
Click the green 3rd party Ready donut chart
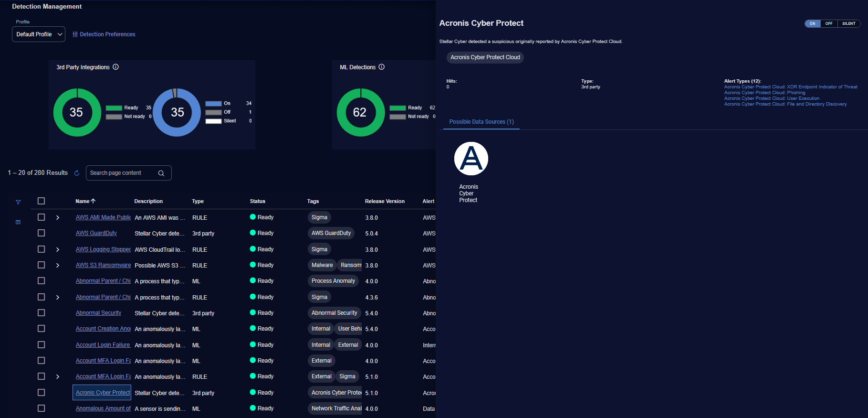tap(77, 112)
